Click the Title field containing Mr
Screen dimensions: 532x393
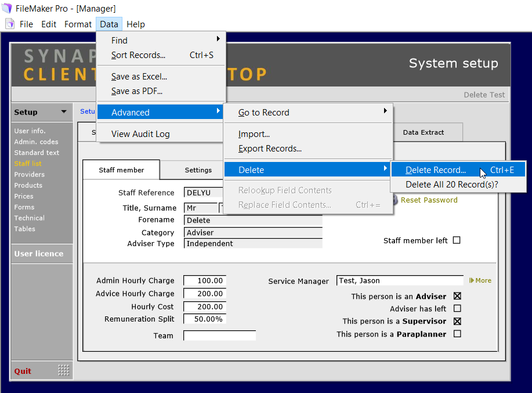pyautogui.click(x=201, y=208)
